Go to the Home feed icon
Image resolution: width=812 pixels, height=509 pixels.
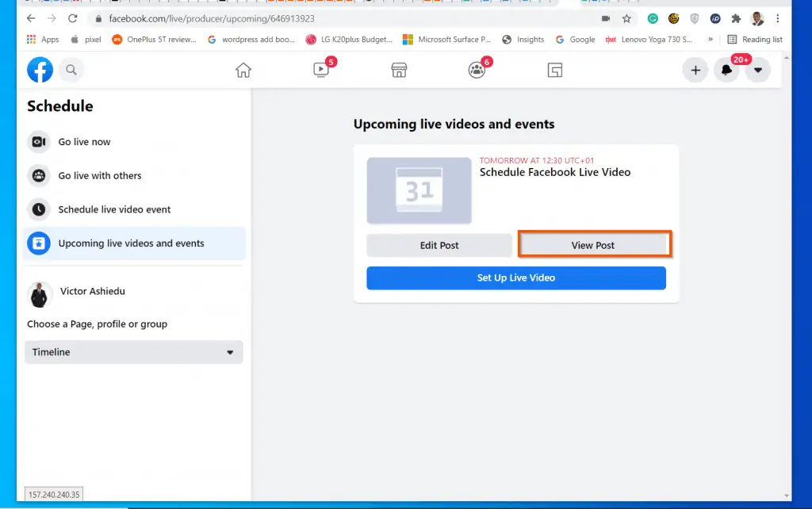click(x=243, y=70)
